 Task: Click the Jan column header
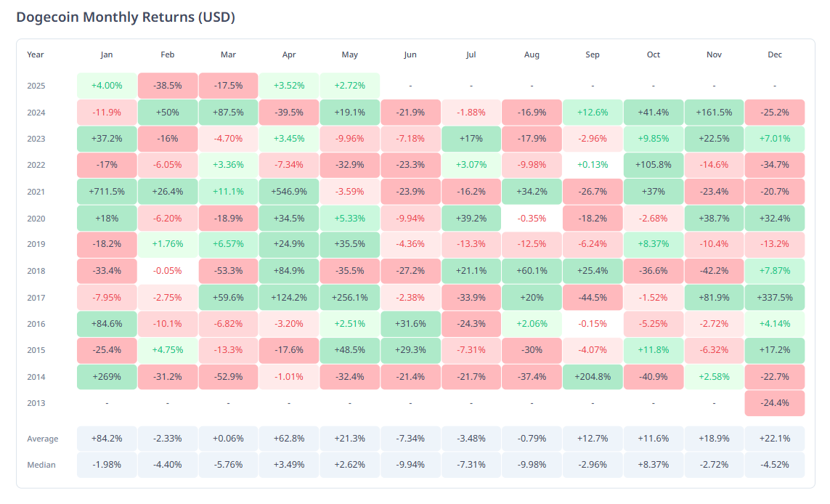(x=107, y=54)
